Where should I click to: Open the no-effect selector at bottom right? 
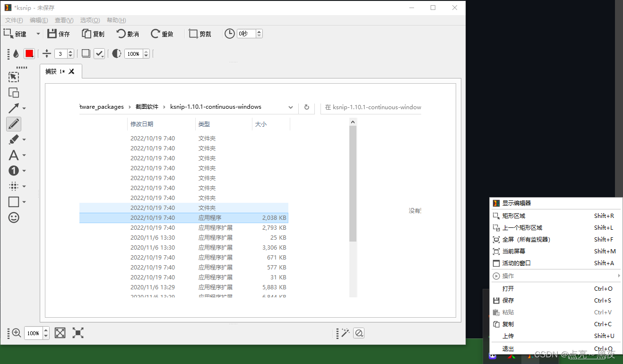(359, 333)
